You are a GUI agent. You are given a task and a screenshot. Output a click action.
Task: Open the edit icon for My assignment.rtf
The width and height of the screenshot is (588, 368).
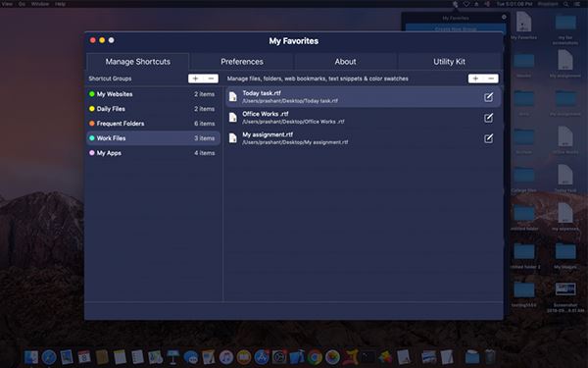pyautogui.click(x=488, y=138)
